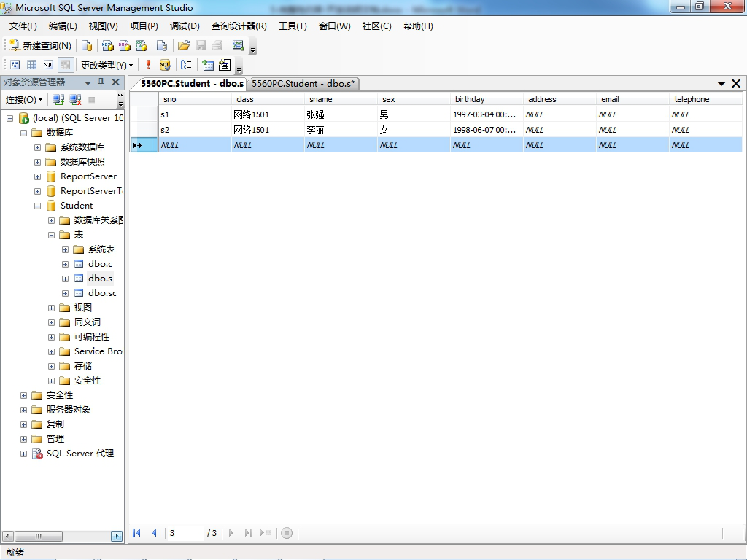Select the 视图 folder in tree
This screenshot has width=747, height=560.
[x=83, y=308]
